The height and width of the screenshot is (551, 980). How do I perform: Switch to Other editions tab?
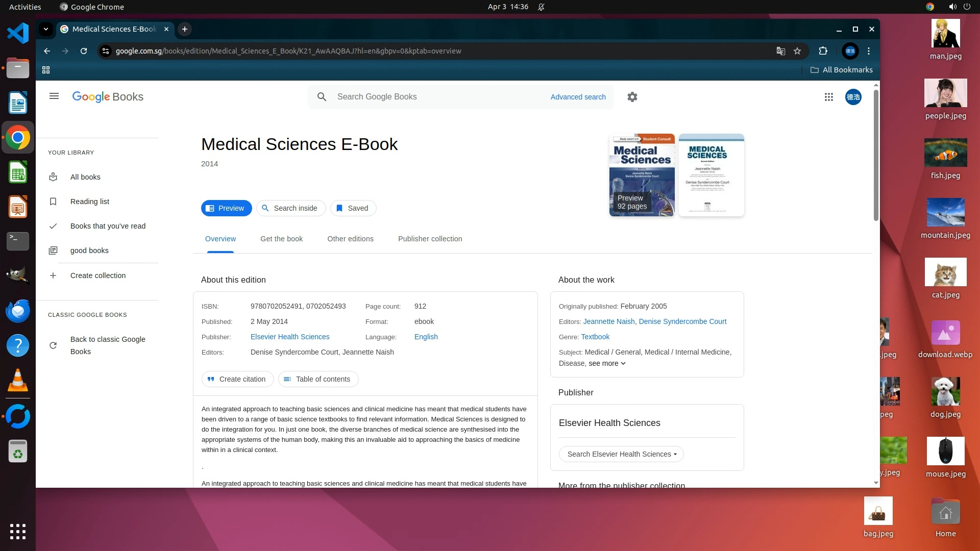tap(350, 239)
